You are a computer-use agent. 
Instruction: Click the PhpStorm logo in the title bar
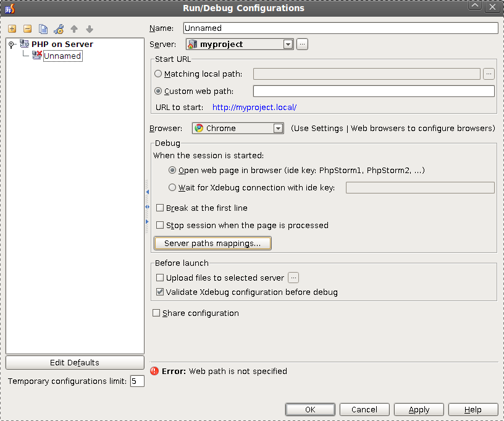coord(10,9)
